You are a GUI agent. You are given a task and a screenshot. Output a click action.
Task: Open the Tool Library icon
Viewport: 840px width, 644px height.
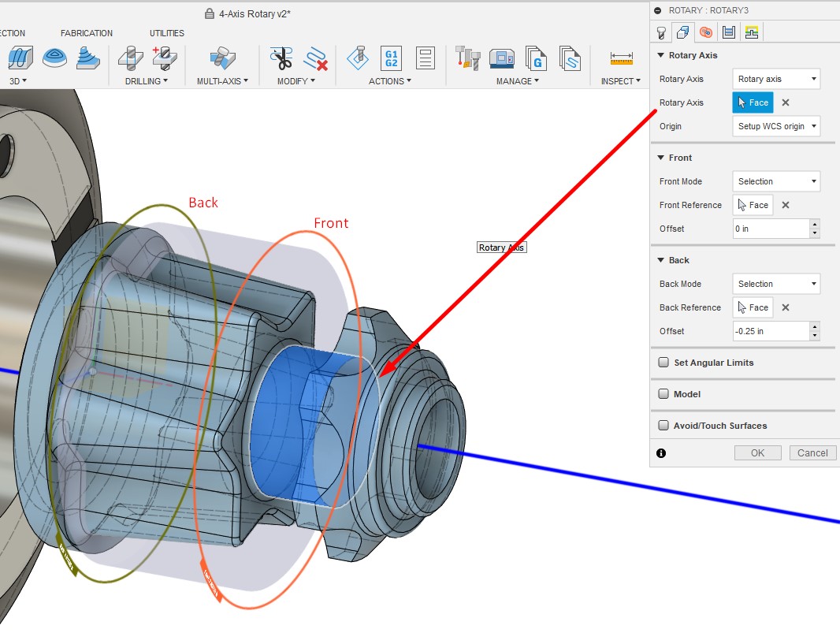[x=468, y=58]
